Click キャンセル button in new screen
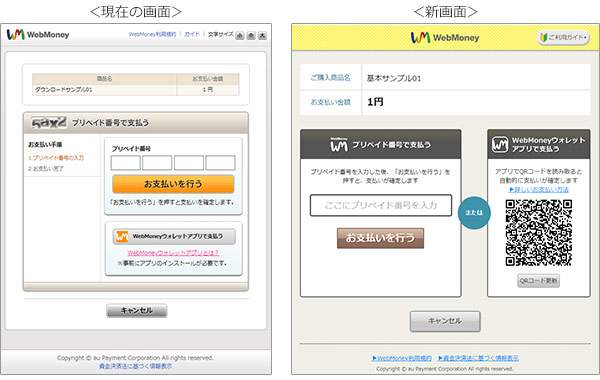The height and width of the screenshot is (380, 600). click(445, 321)
